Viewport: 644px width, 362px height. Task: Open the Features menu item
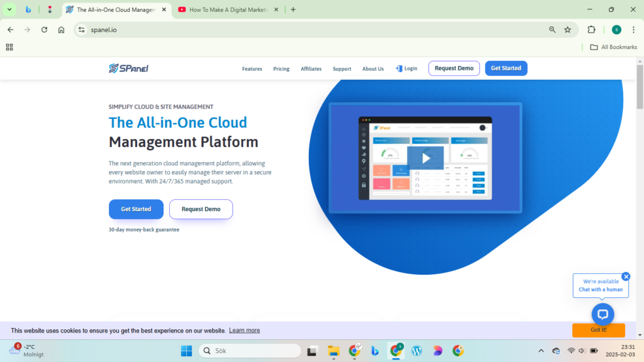tap(252, 69)
